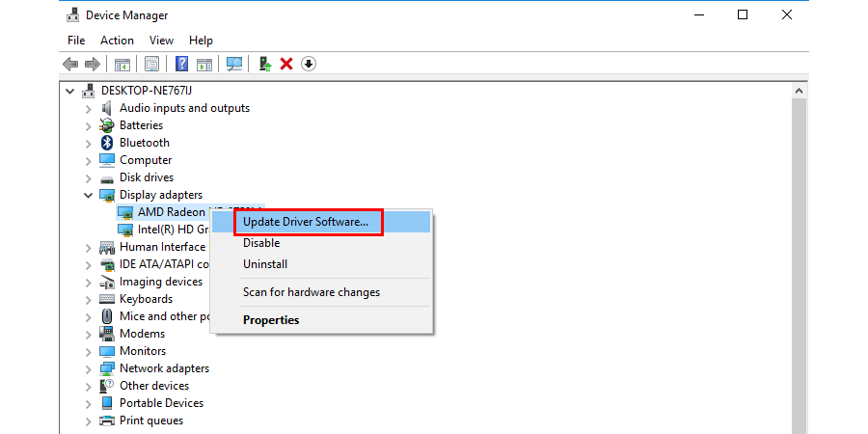Click the blue Help question mark icon
Viewport: 868px width, 434px height.
[181, 65]
